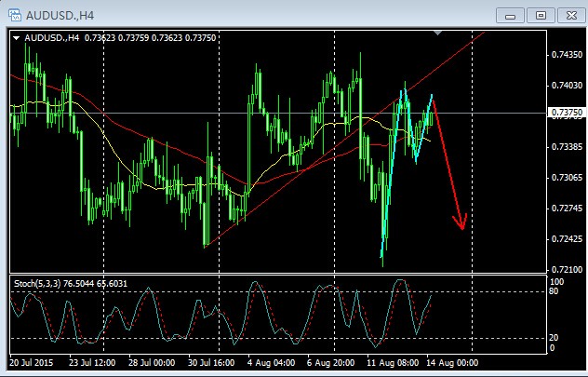This screenshot has width=588, height=377.
Task: Click stochastic scale level 100
Action: pos(556,282)
